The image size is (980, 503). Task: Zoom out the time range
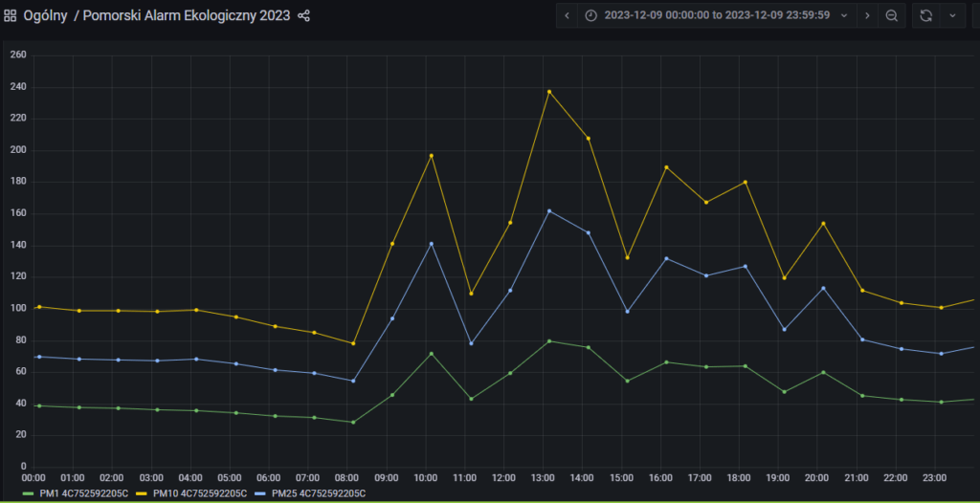[892, 15]
